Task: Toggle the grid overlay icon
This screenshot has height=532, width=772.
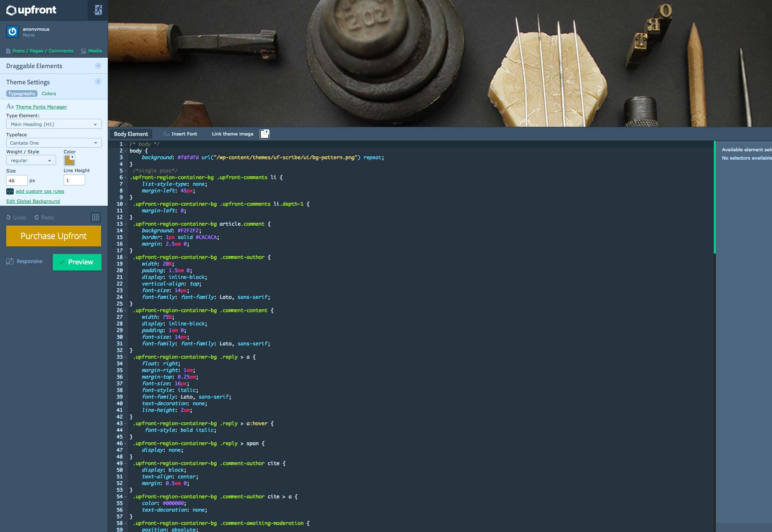Action: coord(96,217)
